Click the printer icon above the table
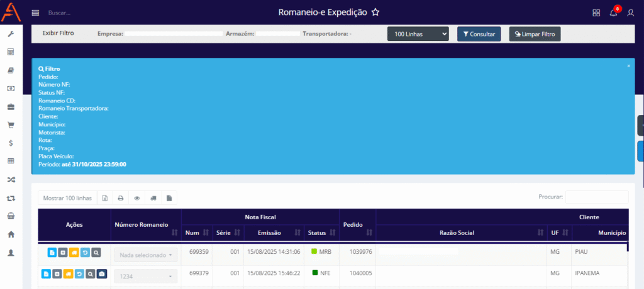The height and width of the screenshot is (289, 644). click(x=121, y=198)
